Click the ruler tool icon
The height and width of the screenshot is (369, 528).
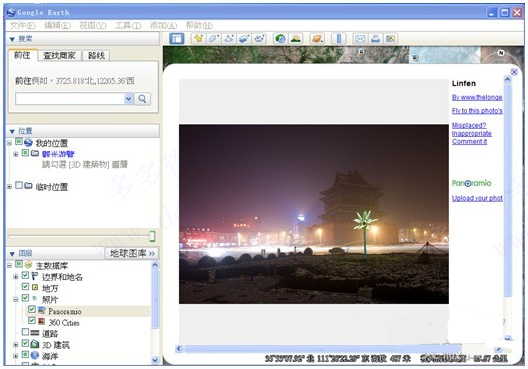pyautogui.click(x=339, y=39)
